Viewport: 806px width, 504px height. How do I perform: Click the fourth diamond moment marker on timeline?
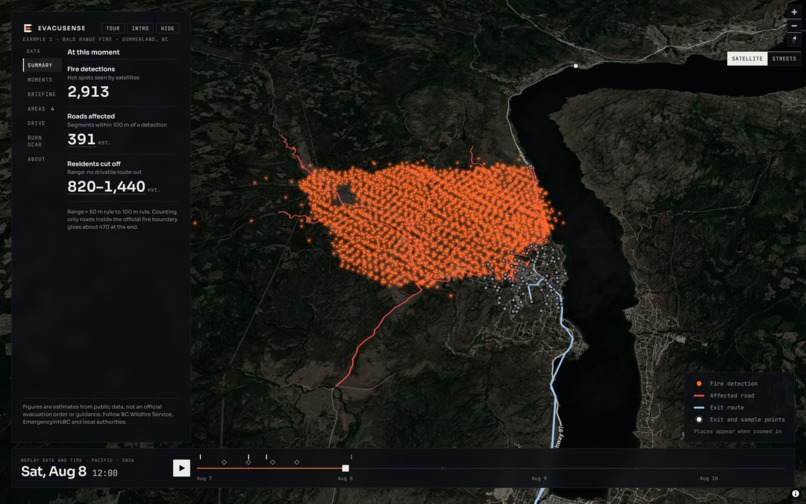pyautogui.click(x=297, y=462)
